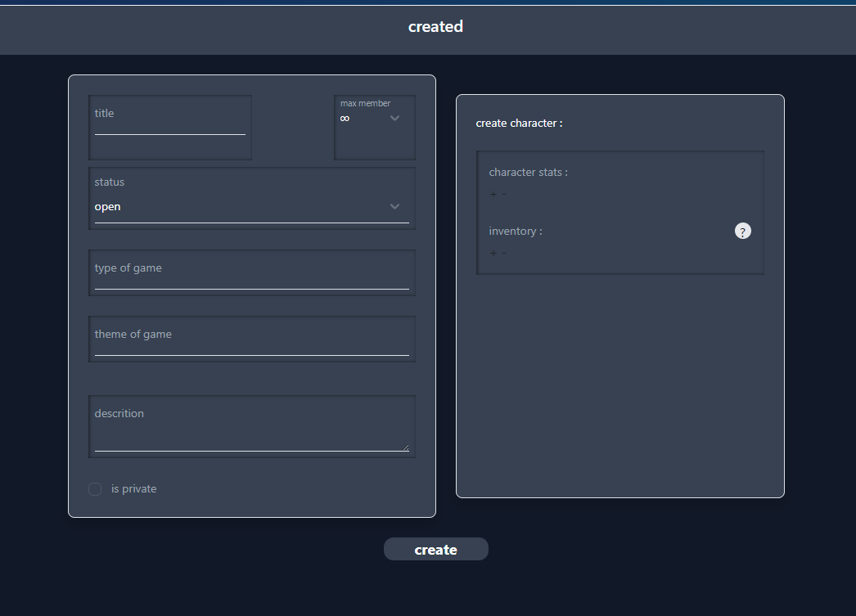This screenshot has width=856, height=616.
Task: Click the create character label
Action: coord(519,124)
